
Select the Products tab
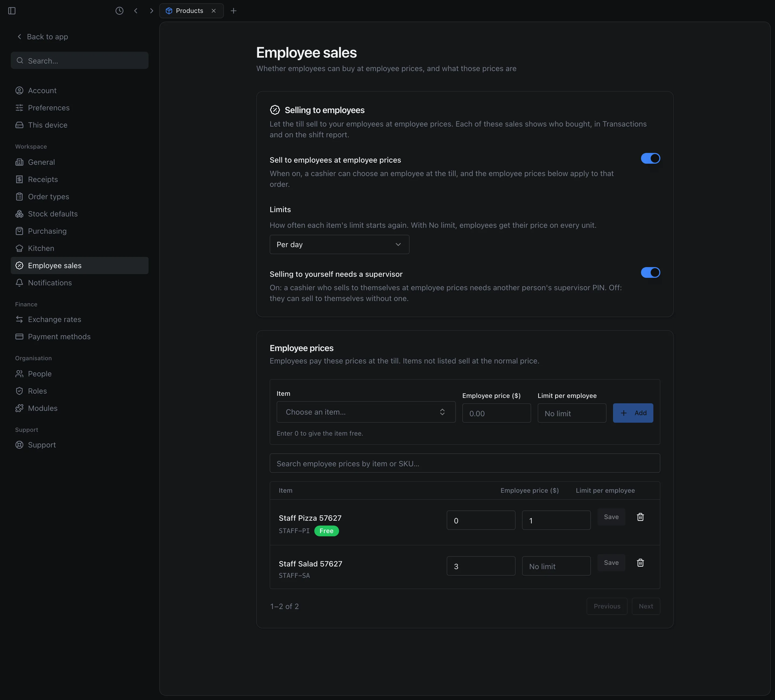[191, 11]
